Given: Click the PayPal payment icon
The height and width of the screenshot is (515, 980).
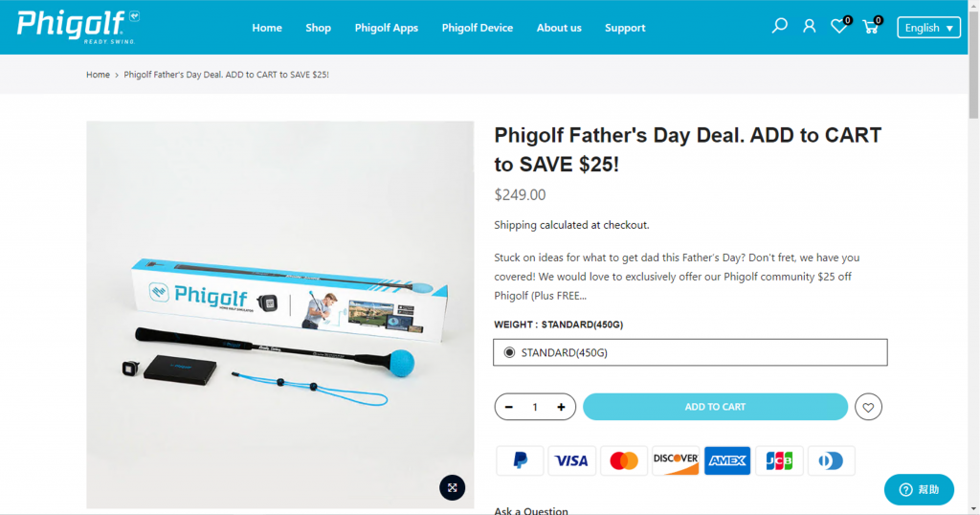Looking at the screenshot, I should [520, 460].
